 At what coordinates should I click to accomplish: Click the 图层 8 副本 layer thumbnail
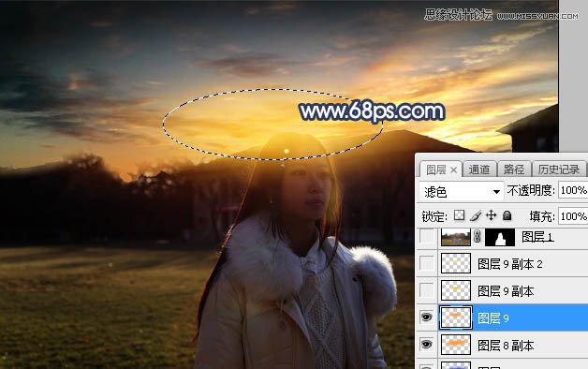456,345
